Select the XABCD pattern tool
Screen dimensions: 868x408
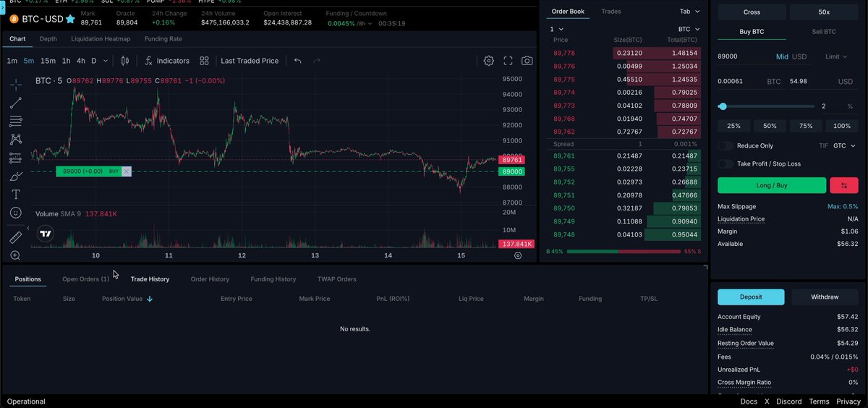pyautogui.click(x=15, y=139)
